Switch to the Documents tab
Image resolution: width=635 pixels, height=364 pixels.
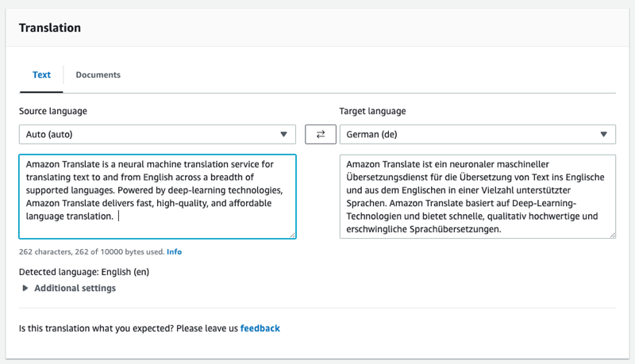coord(98,75)
